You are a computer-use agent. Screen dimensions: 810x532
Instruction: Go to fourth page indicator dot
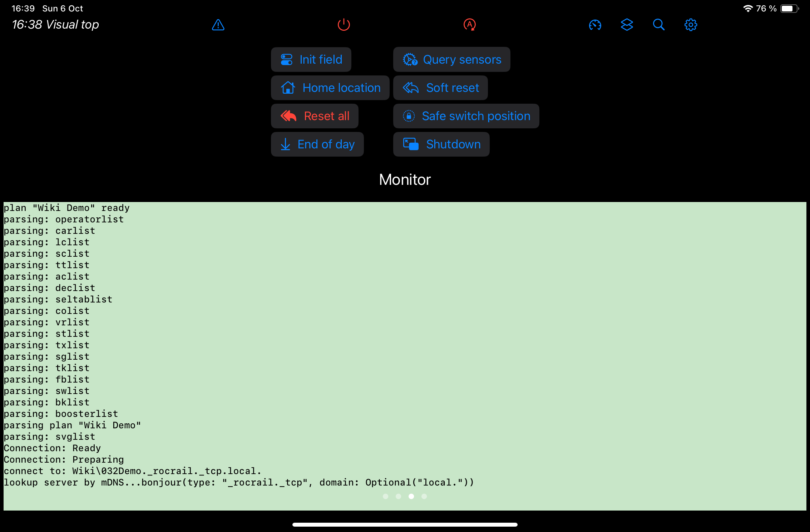click(424, 496)
